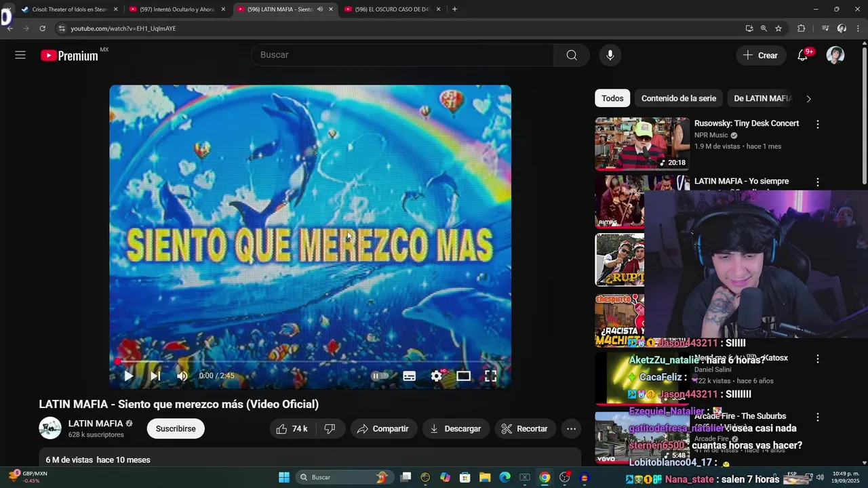This screenshot has width=868, height=488.
Task: Select the Todos filter chip
Action: (x=612, y=98)
